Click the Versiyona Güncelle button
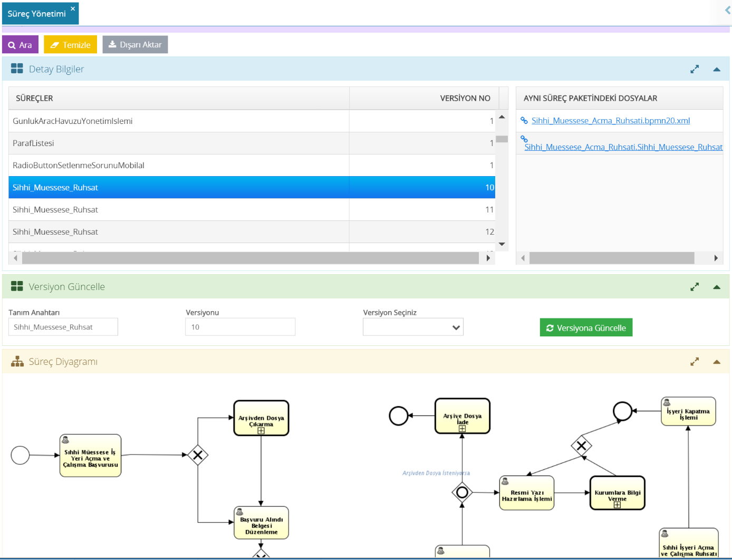 586,327
